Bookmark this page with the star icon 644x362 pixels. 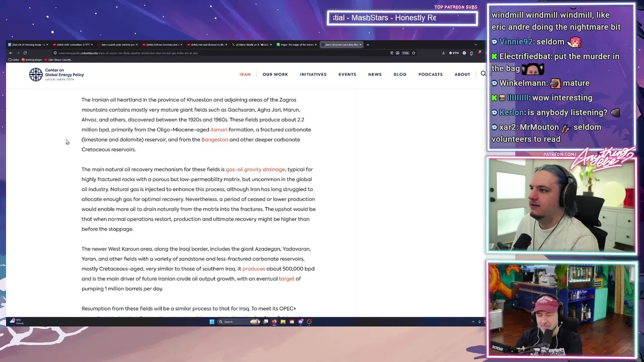(414, 53)
